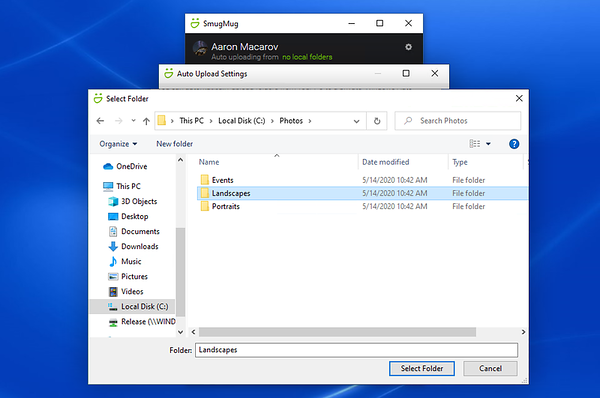Expand the address bar history dropdown

[356, 121]
